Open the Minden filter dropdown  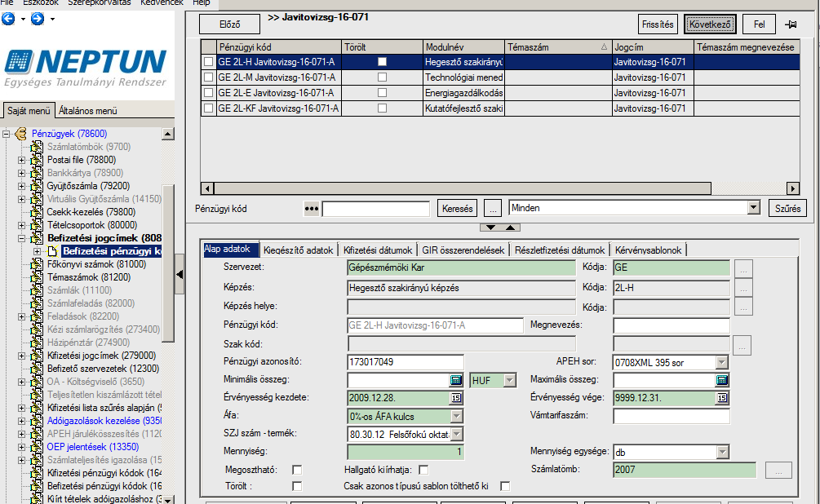pyautogui.click(x=753, y=208)
